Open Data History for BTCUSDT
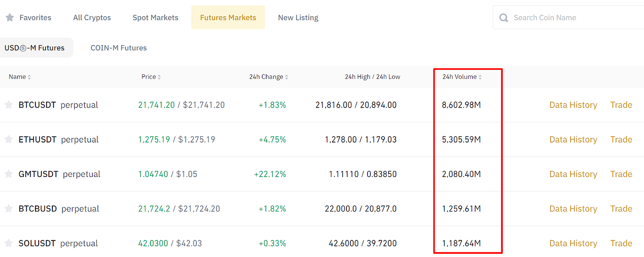The image size is (644, 257). point(573,105)
